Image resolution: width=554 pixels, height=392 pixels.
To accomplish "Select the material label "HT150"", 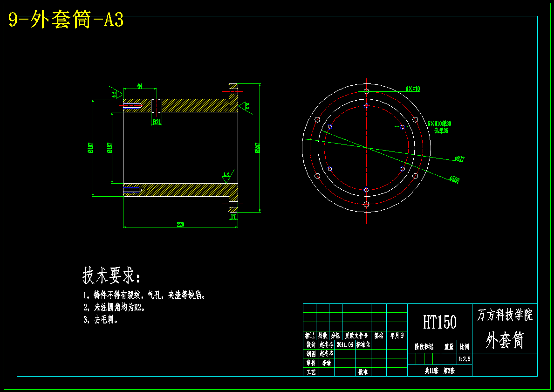I will click(x=440, y=322).
